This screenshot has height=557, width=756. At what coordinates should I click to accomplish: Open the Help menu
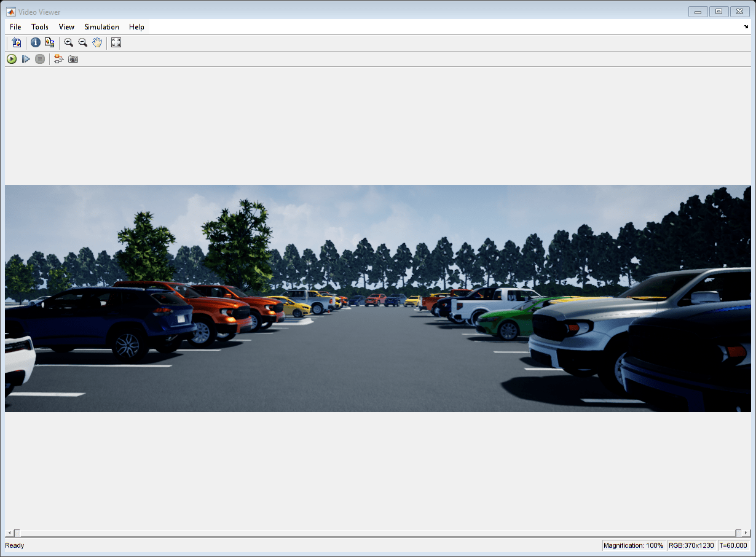[136, 27]
